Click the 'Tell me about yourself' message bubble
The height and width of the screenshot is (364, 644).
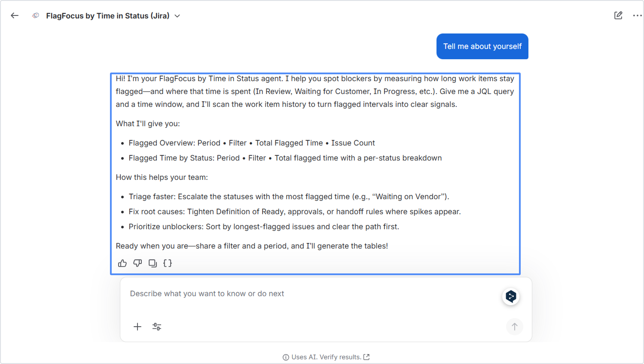(482, 47)
